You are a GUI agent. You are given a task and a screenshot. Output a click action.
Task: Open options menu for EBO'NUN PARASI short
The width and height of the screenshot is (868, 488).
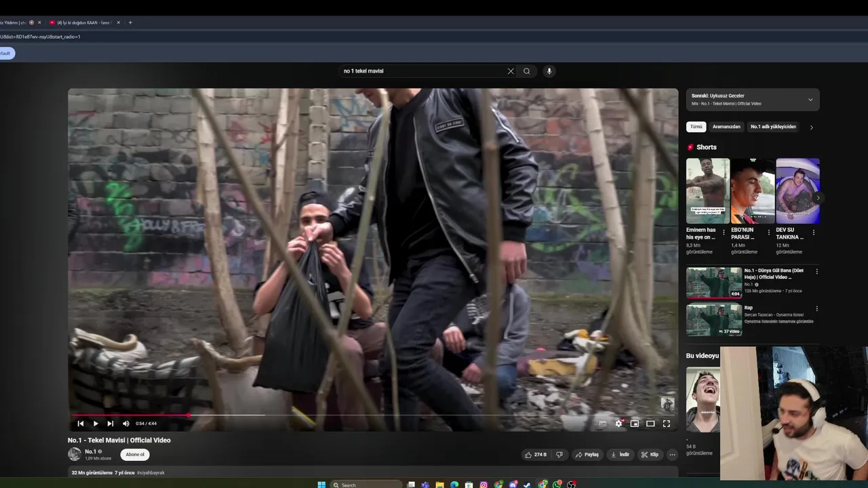click(x=768, y=232)
